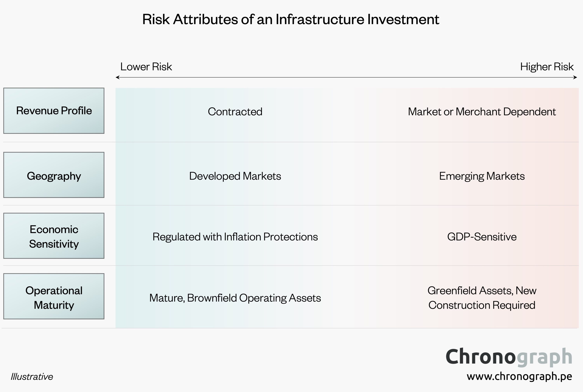The width and height of the screenshot is (583, 392).
Task: Select the Emerging Markets label
Action: (x=482, y=176)
